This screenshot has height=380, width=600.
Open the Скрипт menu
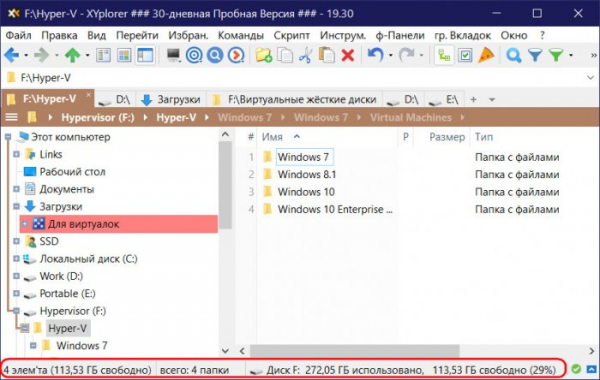coord(292,36)
